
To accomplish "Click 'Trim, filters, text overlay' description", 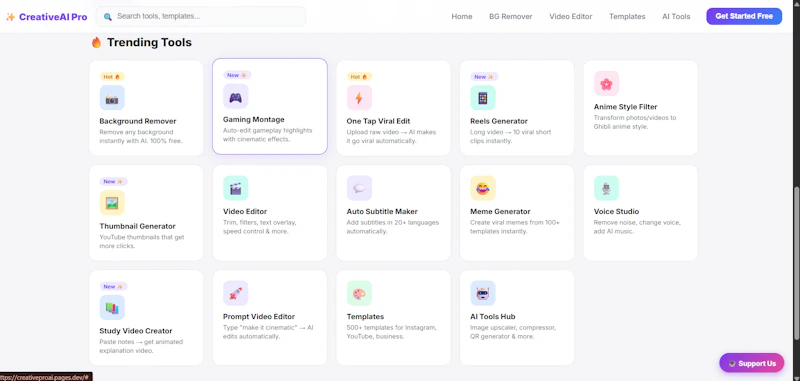I will [x=260, y=227].
